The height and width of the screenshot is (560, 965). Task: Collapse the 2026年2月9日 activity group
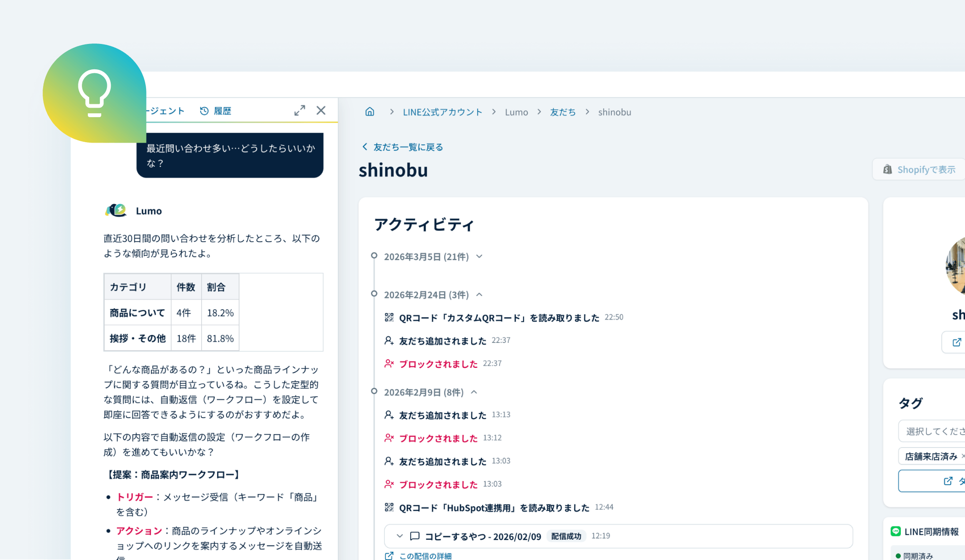474,392
